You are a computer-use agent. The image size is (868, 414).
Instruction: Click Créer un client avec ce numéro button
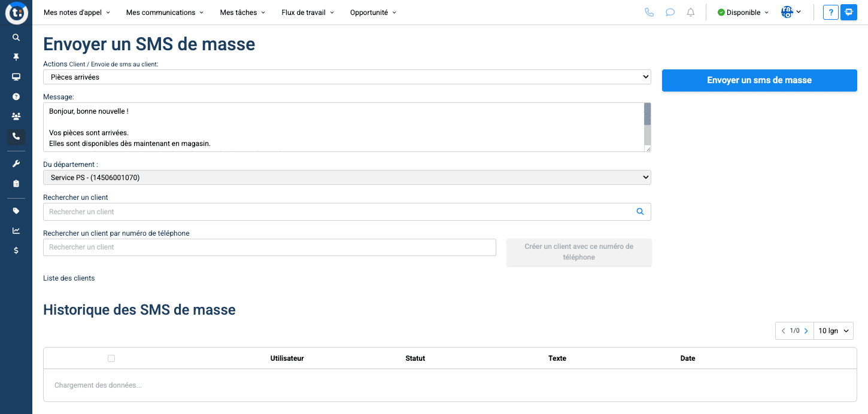coord(579,252)
